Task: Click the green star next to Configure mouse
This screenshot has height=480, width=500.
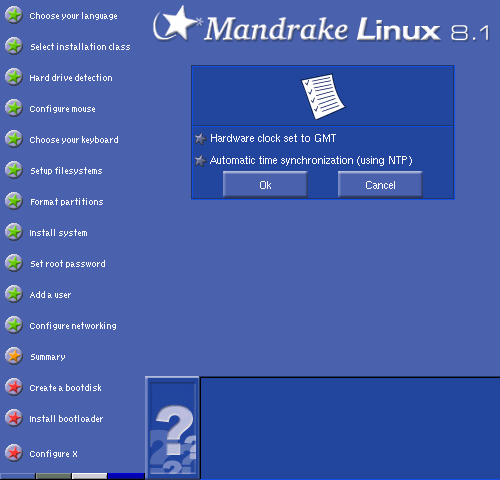Action: coord(14,108)
